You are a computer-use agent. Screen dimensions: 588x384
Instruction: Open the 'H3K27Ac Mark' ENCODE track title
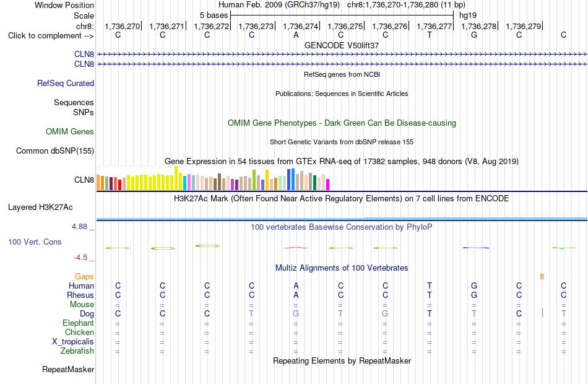342,199
